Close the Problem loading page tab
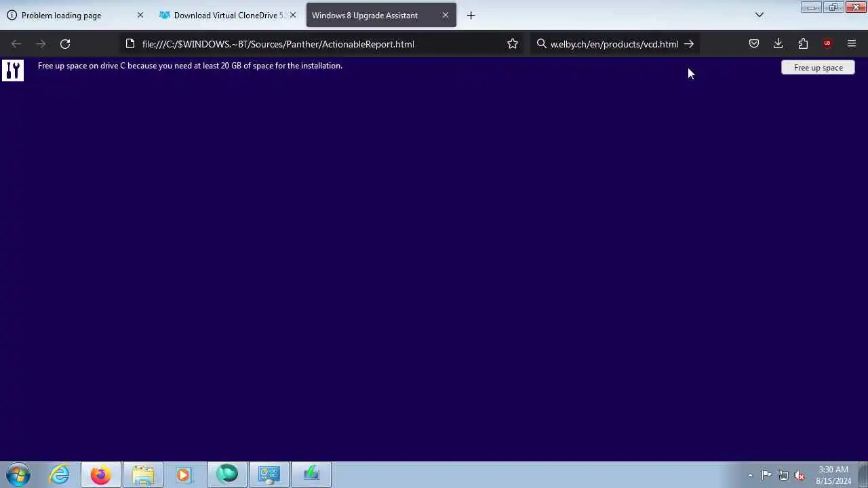The height and width of the screenshot is (488, 868). pyautogui.click(x=140, y=15)
